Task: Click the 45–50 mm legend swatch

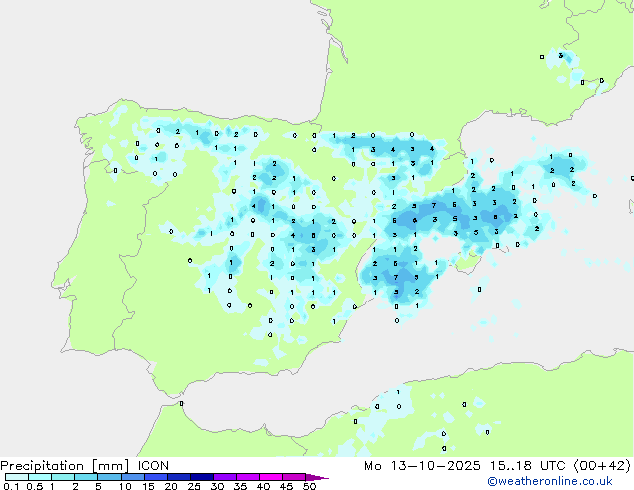Action: coord(294,477)
